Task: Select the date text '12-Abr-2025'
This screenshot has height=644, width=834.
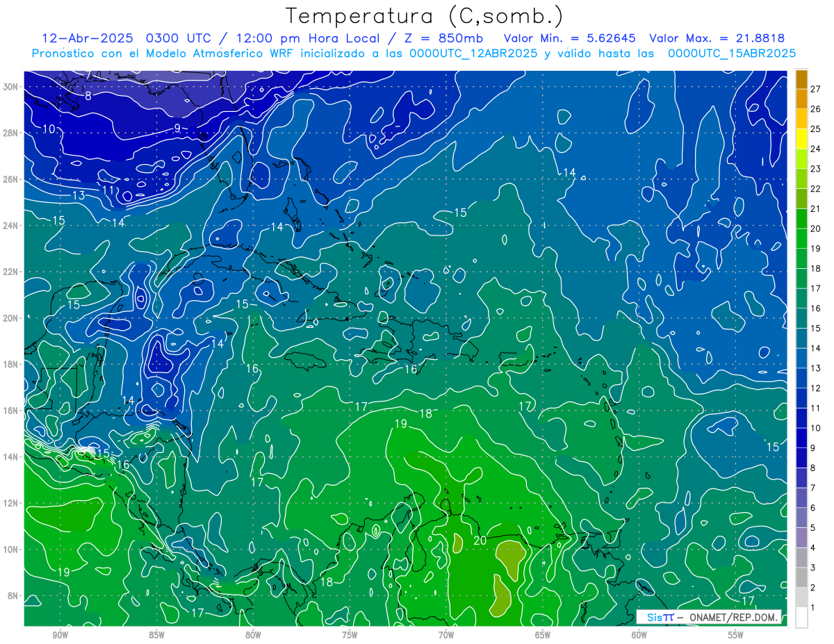Action: click(x=88, y=38)
